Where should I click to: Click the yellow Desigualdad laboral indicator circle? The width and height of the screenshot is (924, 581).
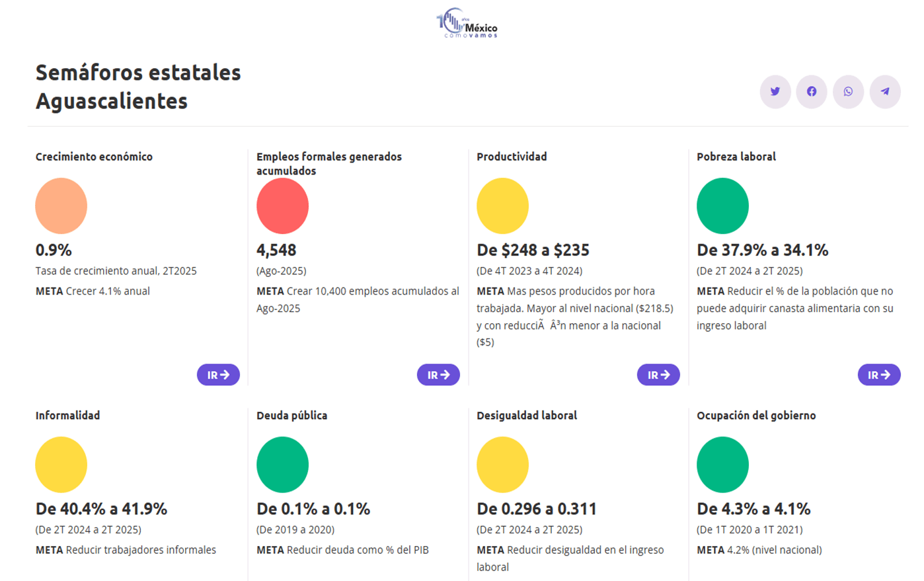click(x=502, y=465)
